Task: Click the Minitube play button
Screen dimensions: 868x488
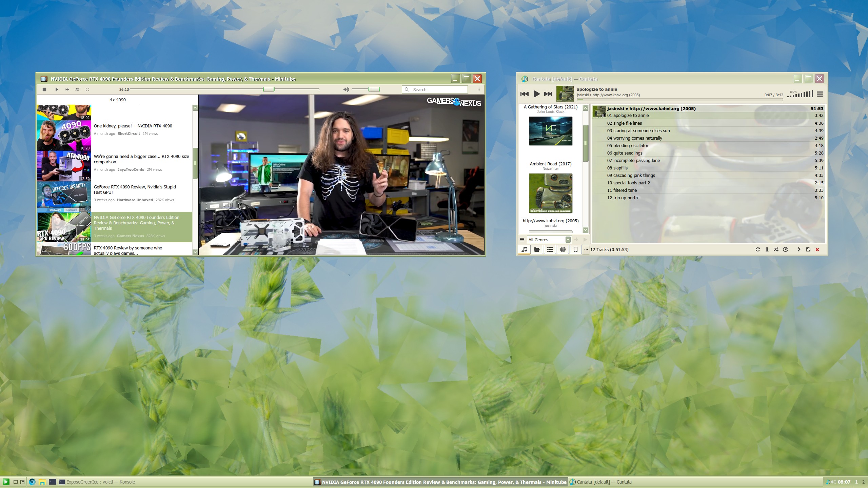Action: [x=57, y=89]
